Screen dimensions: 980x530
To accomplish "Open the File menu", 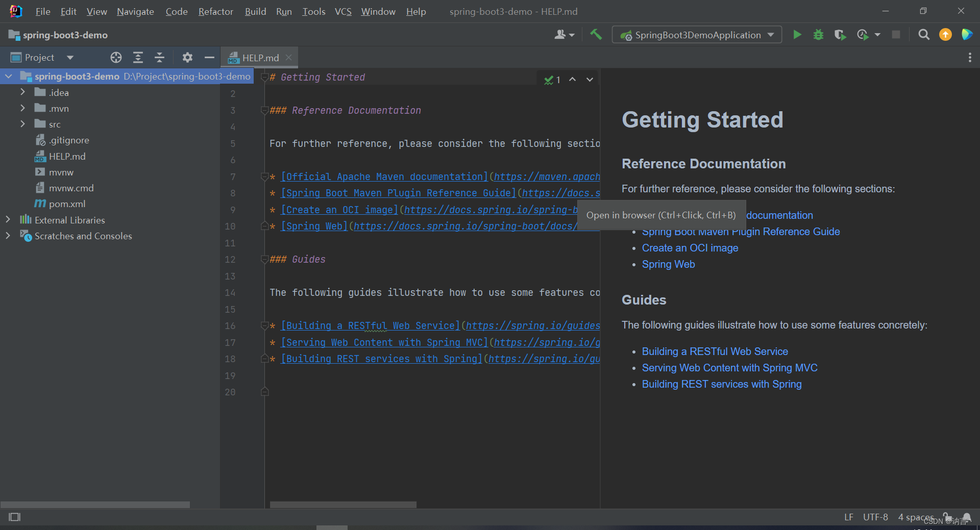I will coord(43,11).
